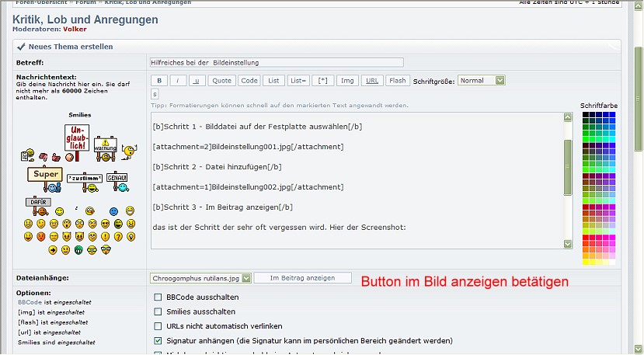Insert the arrow smiley
644x355 pixels.
(53, 250)
